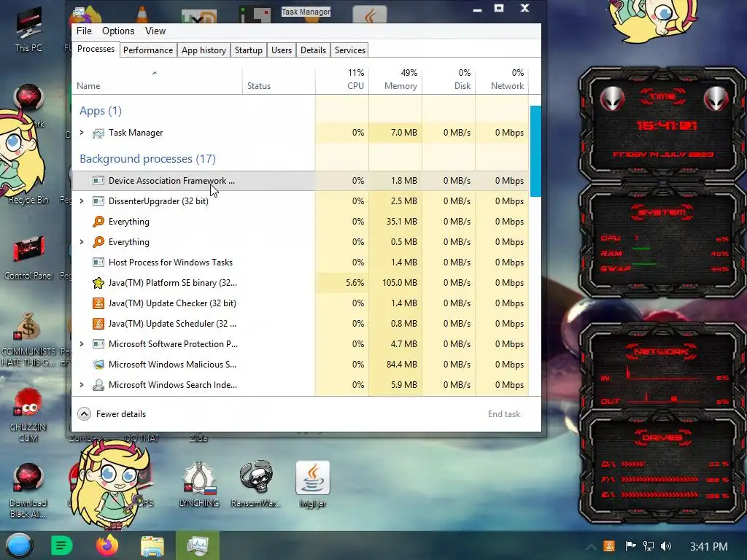Open the volume speaker tray icon
The image size is (747, 560).
pyautogui.click(x=666, y=546)
